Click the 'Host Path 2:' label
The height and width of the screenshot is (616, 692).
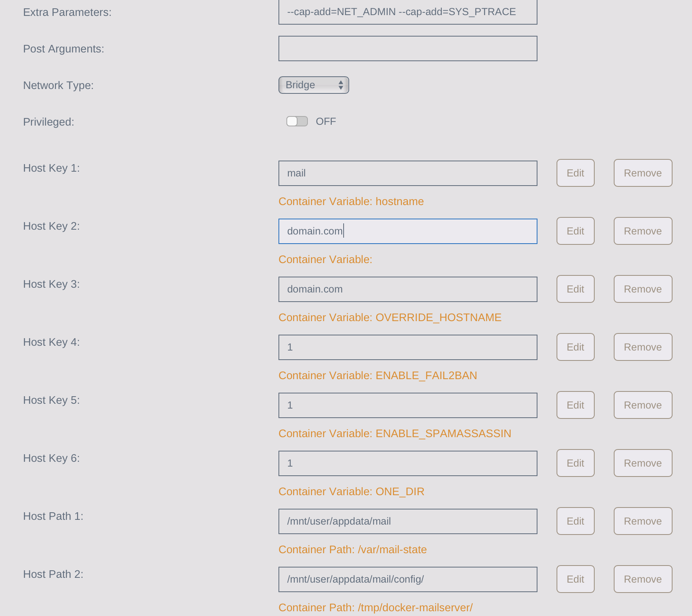pos(53,574)
